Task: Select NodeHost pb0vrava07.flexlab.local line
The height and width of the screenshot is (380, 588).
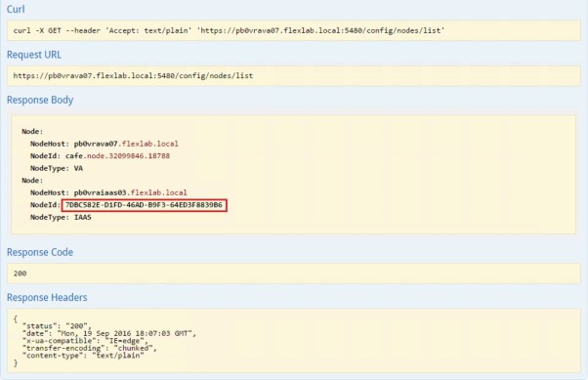Action: pos(105,144)
